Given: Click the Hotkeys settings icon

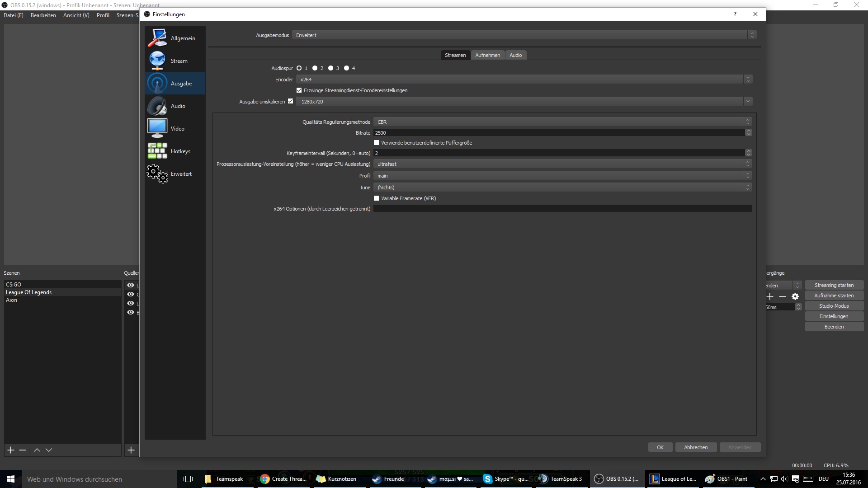Looking at the screenshot, I should pyautogui.click(x=157, y=151).
